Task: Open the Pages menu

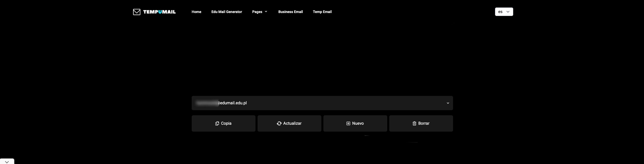Action: (x=257, y=12)
